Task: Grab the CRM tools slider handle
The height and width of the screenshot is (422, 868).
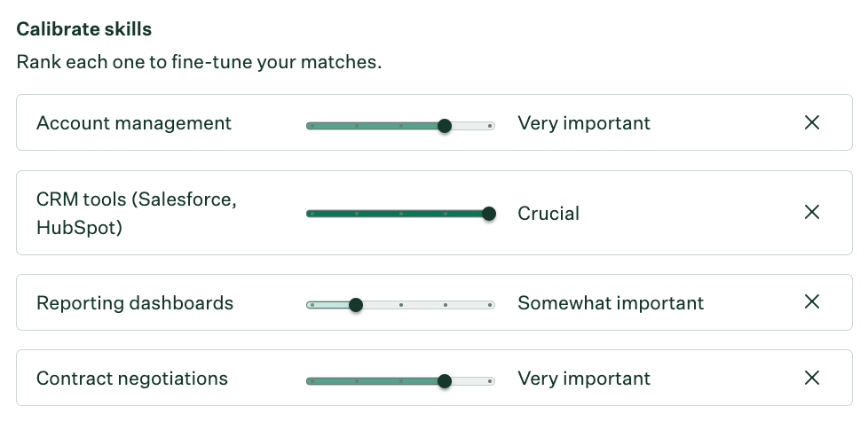Action: pos(488,214)
